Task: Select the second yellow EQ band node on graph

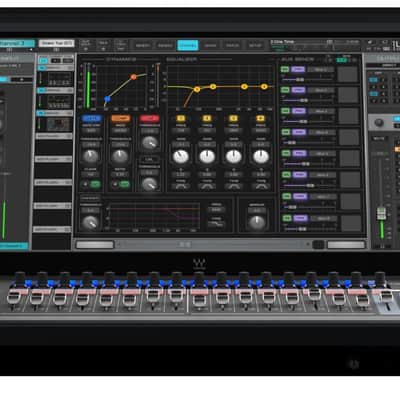Action: [213, 87]
